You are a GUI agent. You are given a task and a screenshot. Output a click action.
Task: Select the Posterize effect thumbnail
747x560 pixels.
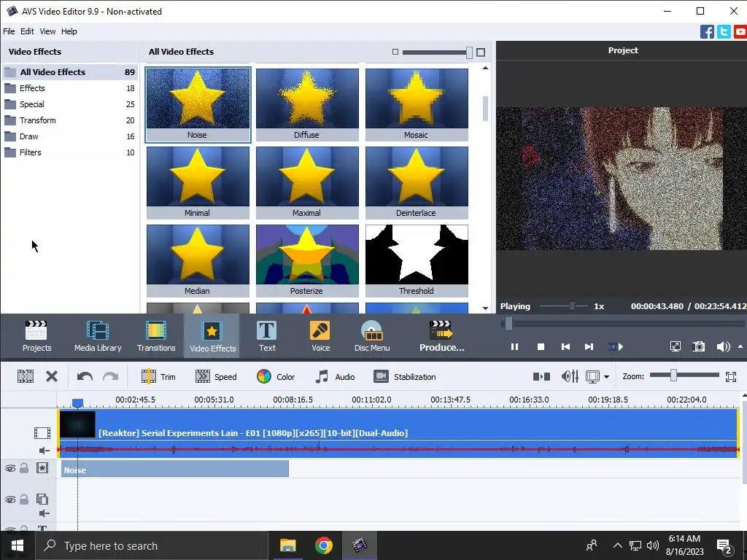point(307,260)
